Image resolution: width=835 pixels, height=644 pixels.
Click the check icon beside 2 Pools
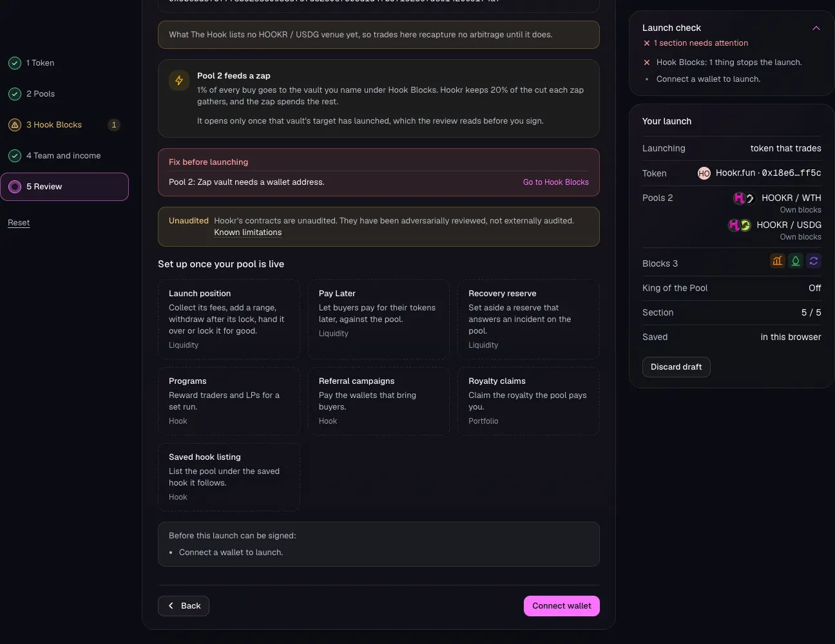[x=15, y=94]
